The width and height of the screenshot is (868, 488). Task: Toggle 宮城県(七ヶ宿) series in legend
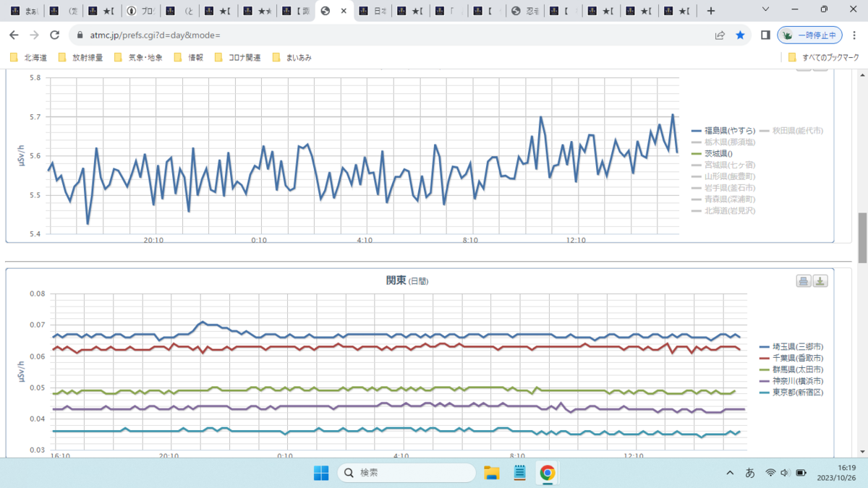[723, 165]
